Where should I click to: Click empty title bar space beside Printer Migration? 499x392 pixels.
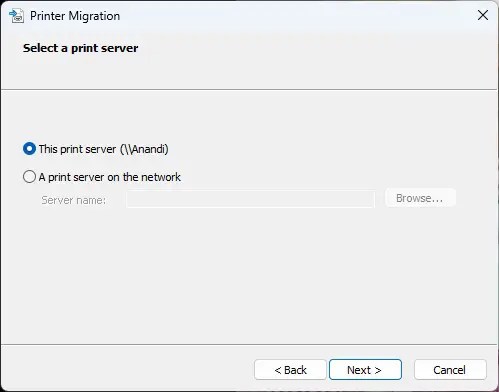[x=293, y=15]
